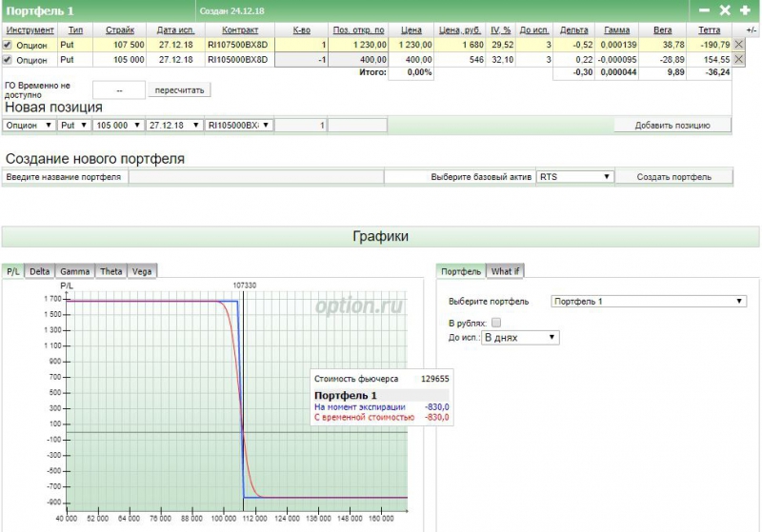
Task: Switch to the Gamma chart tab
Action: click(x=74, y=271)
